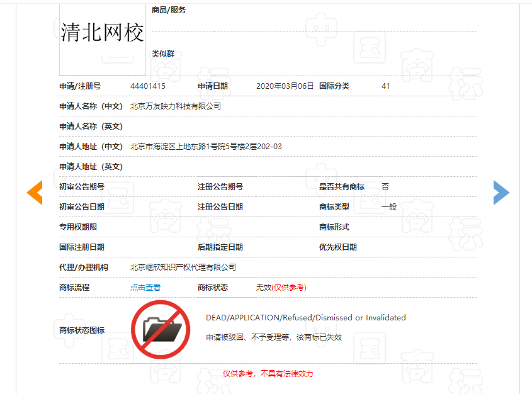Click the shared trademark value 否

(x=385, y=186)
